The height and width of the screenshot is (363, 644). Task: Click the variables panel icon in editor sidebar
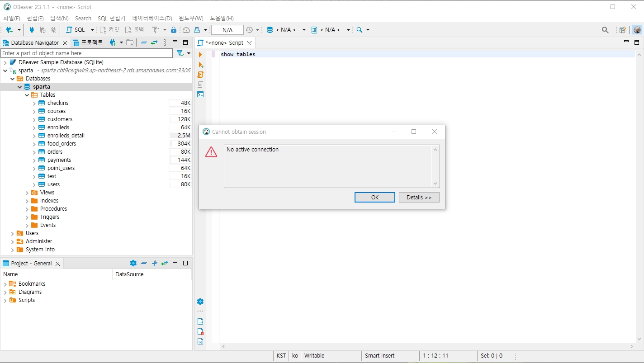pyautogui.click(x=200, y=341)
